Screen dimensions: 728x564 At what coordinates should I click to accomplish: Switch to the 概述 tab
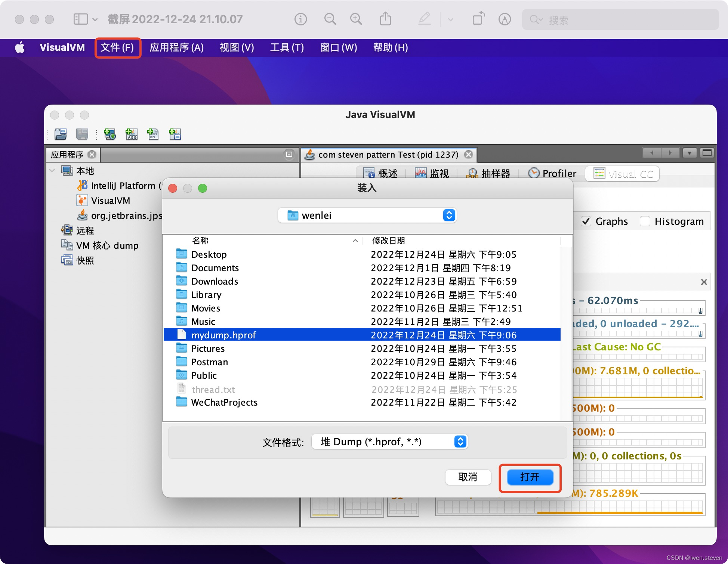(x=381, y=173)
